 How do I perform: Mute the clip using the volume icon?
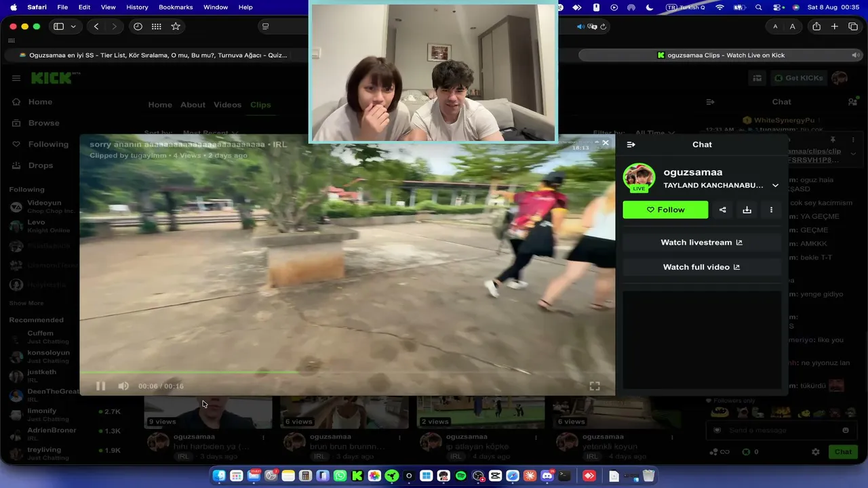[123, 386]
